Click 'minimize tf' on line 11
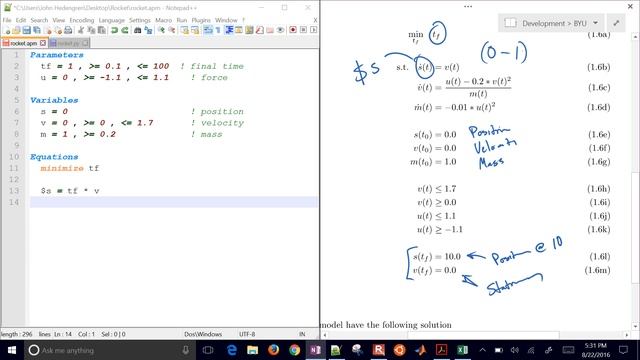 pos(69,168)
